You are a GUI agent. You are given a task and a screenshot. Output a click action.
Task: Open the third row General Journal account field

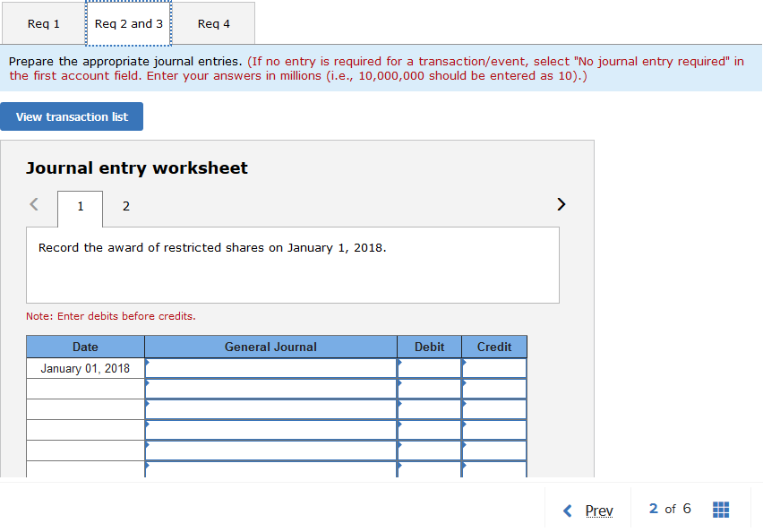tap(271, 409)
